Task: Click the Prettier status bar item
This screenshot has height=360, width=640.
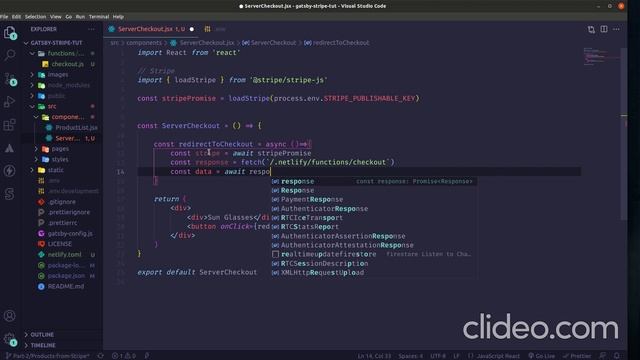Action: (577, 356)
